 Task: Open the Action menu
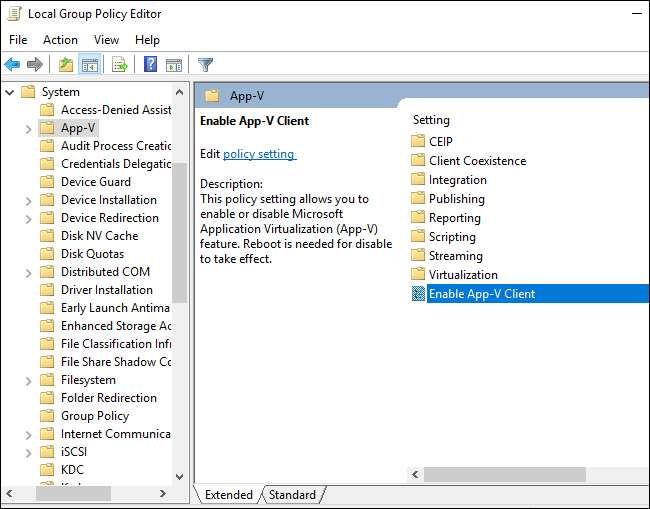[60, 40]
